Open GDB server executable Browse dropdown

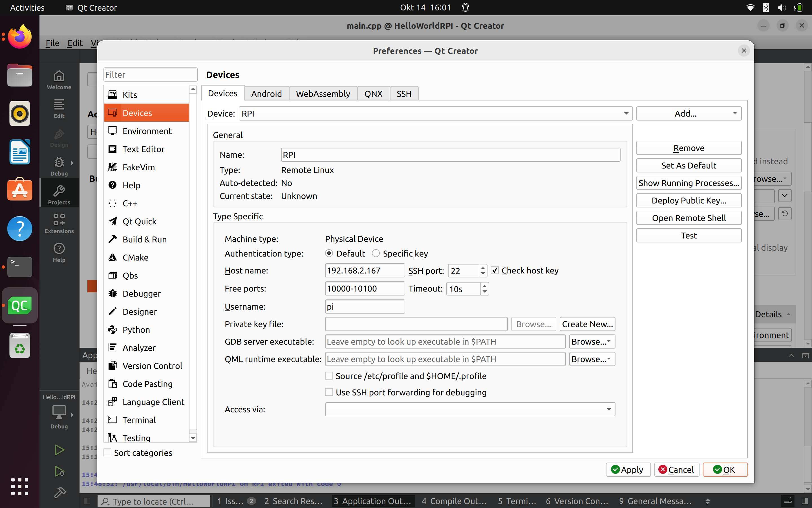[x=592, y=342]
